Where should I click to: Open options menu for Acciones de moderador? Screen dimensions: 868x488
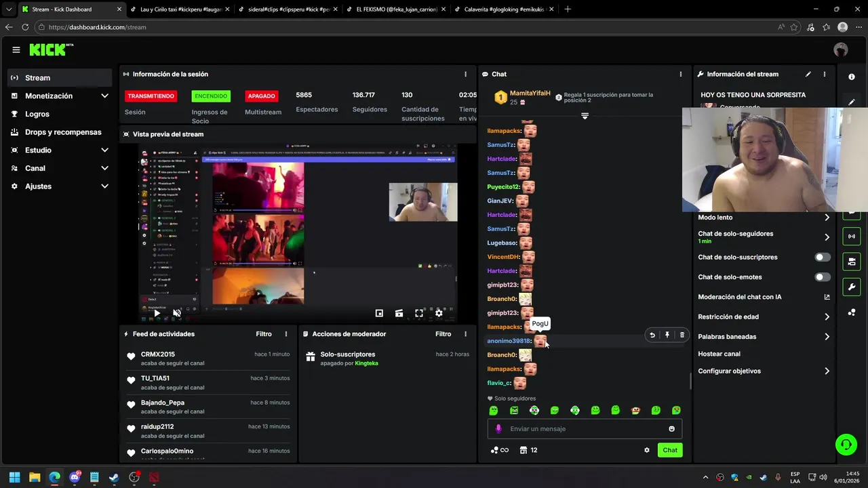(465, 334)
